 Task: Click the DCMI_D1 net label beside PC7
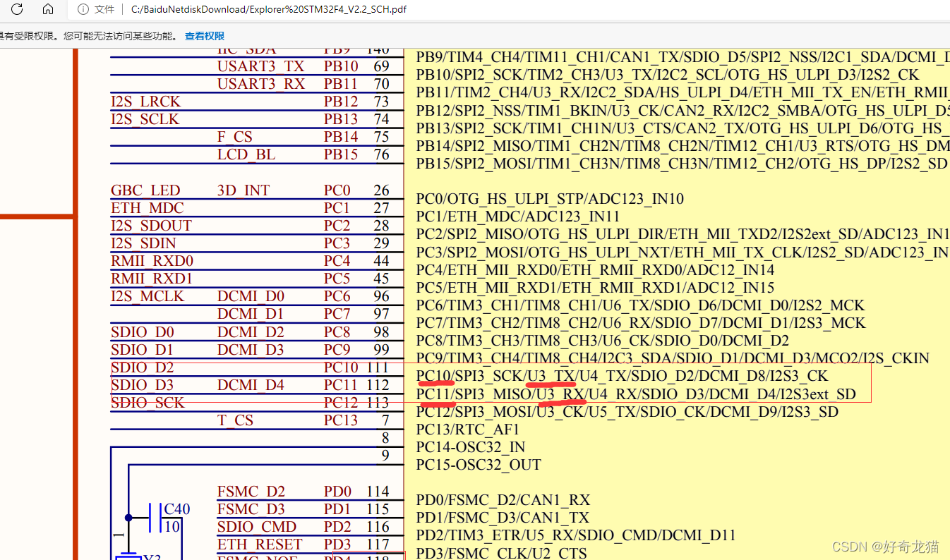pos(251,314)
